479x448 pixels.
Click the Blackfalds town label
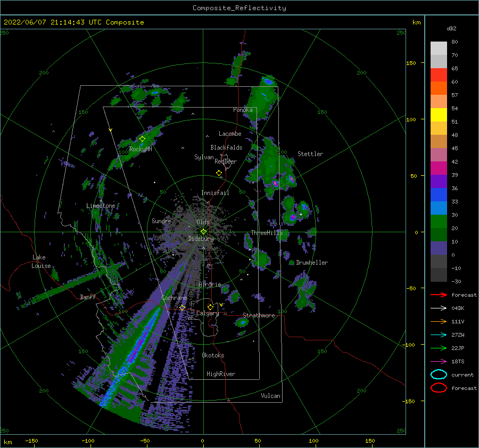(226, 148)
